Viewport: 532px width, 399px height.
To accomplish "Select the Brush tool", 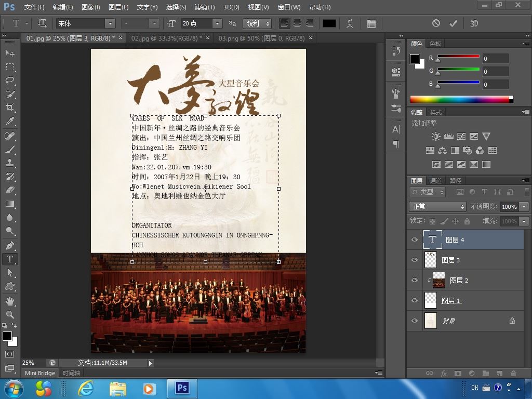I will [10, 150].
